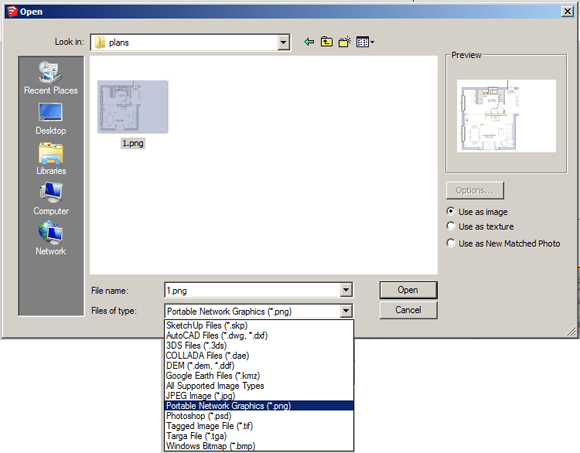Click the floor plan preview image

[506, 116]
